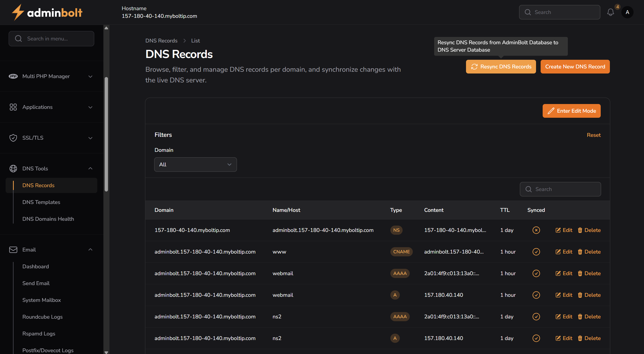This screenshot has height=354, width=644.
Task: Click synced checkmark of CNAME www record
Action: (536, 252)
